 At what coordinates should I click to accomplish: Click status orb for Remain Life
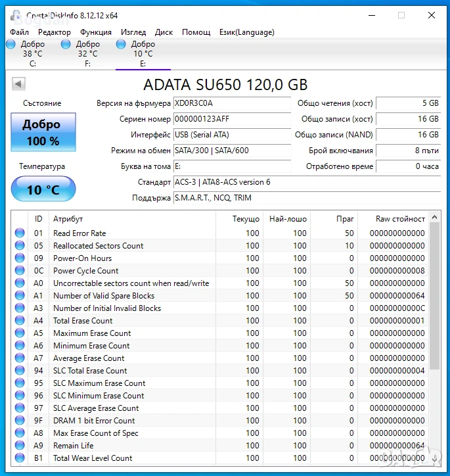tap(20, 446)
